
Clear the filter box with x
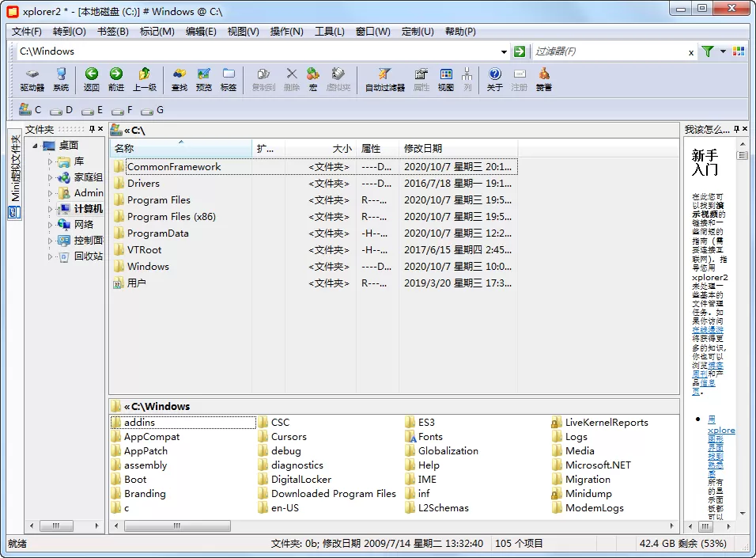click(x=691, y=52)
